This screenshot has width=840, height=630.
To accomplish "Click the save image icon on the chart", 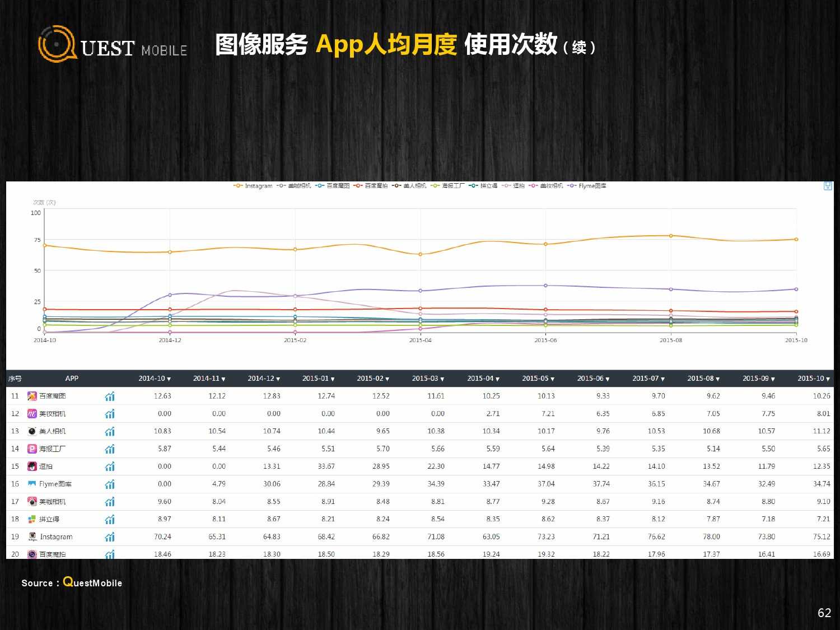I will [828, 186].
